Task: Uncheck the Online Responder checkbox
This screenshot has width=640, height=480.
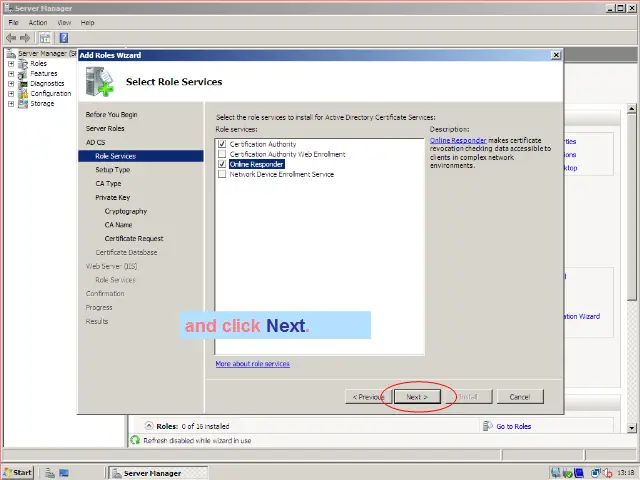Action: pos(222,164)
